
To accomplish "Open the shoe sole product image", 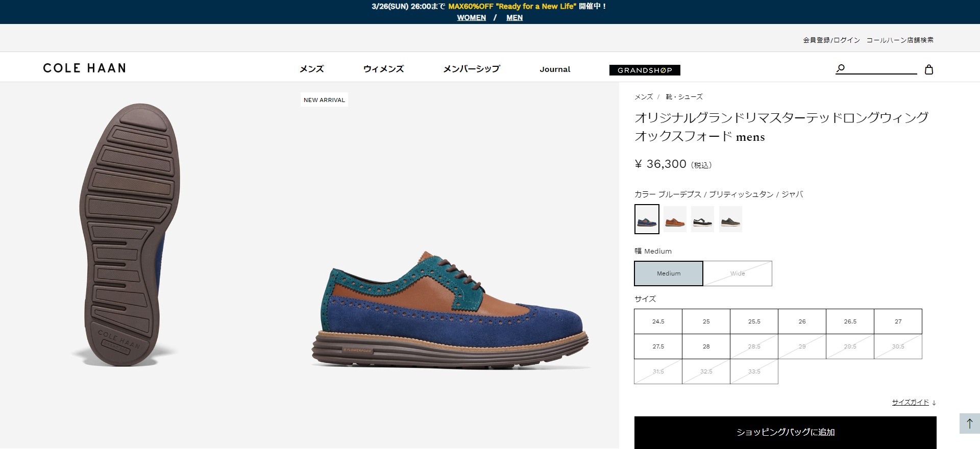I will coord(130,235).
